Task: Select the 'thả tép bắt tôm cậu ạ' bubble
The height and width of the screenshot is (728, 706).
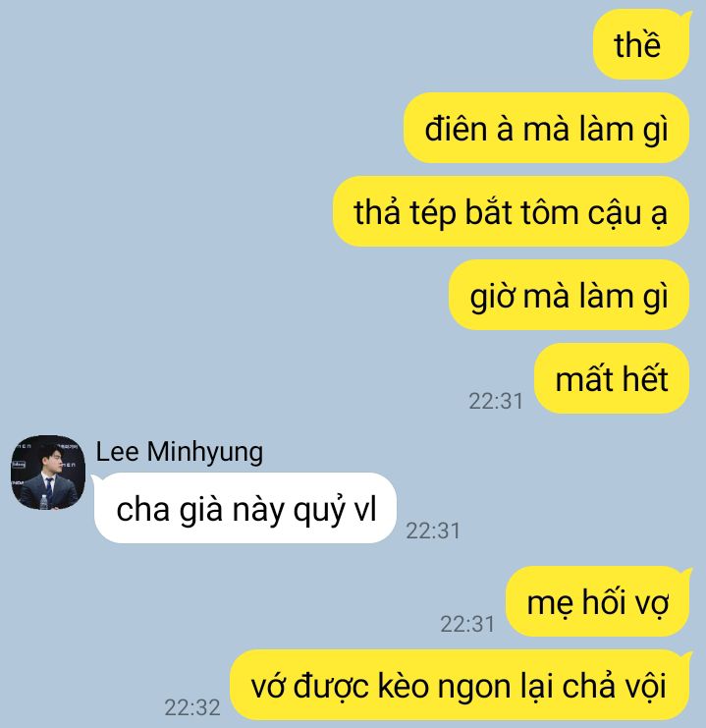Action: click(511, 211)
